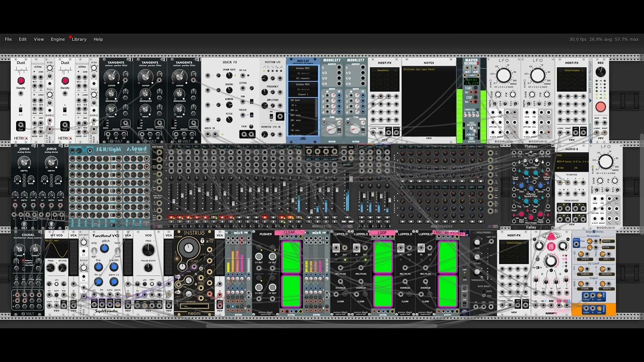Open top Windows MIDI driver row in MIDI-CAT
The width and height of the screenshot is (644, 362).
tap(303, 68)
